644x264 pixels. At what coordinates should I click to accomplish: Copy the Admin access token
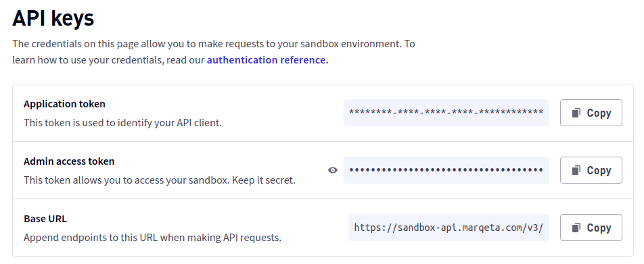591,170
